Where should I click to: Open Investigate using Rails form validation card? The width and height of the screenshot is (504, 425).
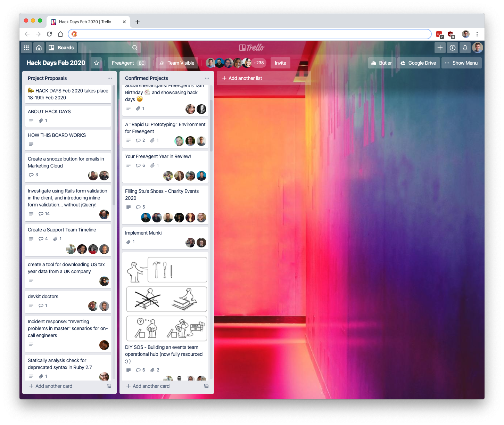click(68, 203)
